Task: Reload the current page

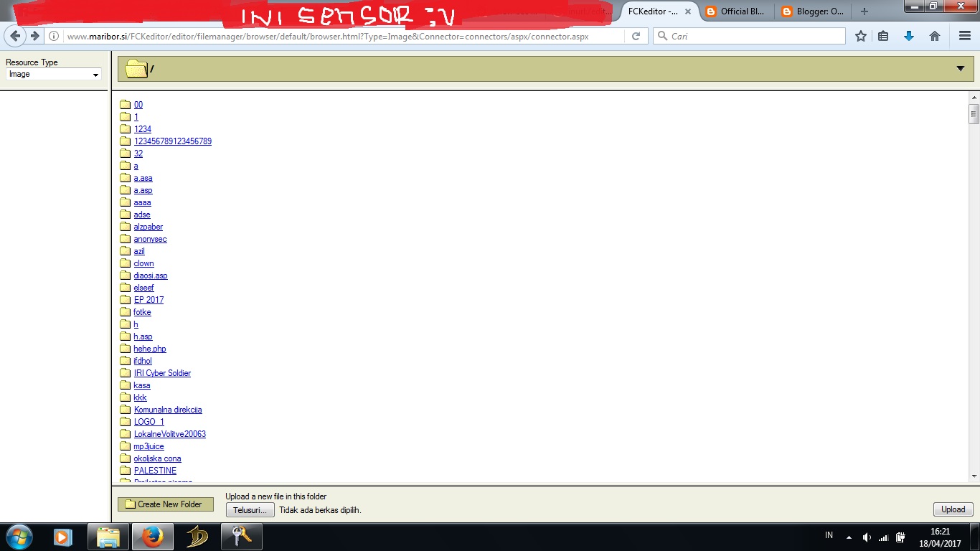Action: pos(636,35)
